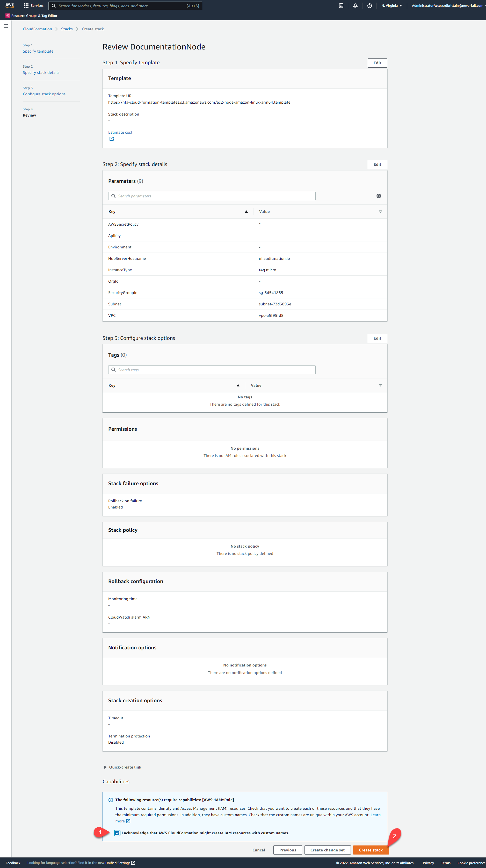
Task: Open the notifications bell
Action: [355, 6]
